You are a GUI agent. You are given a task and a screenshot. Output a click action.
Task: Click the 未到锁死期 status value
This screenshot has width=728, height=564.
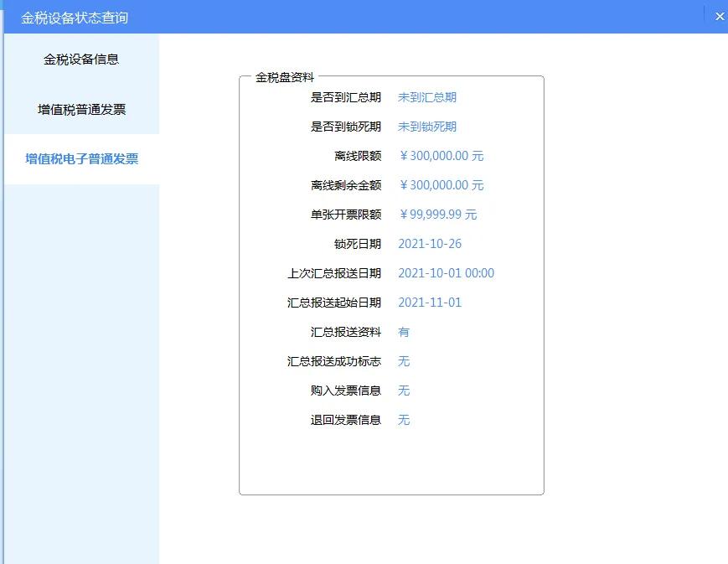427,127
